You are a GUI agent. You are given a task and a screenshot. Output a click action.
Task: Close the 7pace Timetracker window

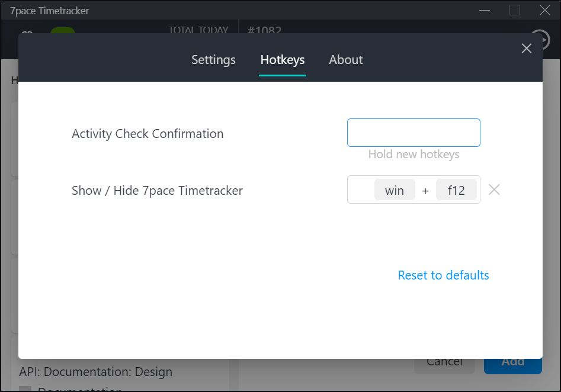[544, 11]
